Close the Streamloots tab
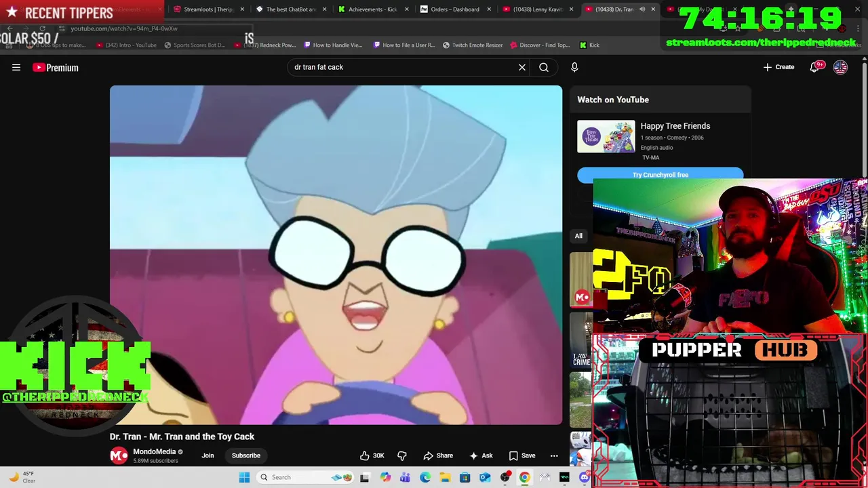Viewport: 868px width, 488px height. 242,9
